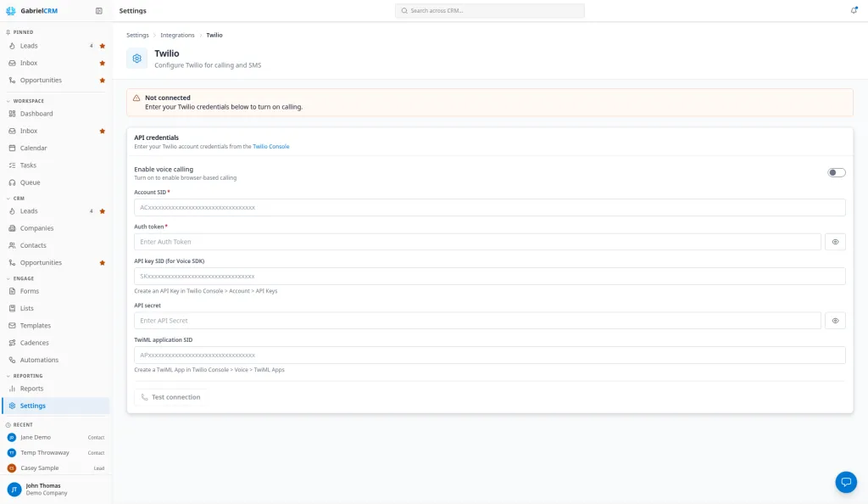Focus TwiML application SID field
Screen dimensions: 868x504
[x=489, y=355]
